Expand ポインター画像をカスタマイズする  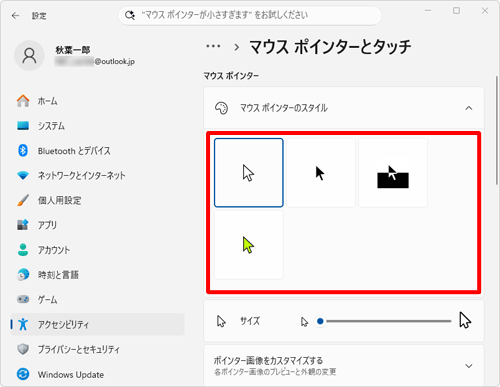[x=469, y=366]
